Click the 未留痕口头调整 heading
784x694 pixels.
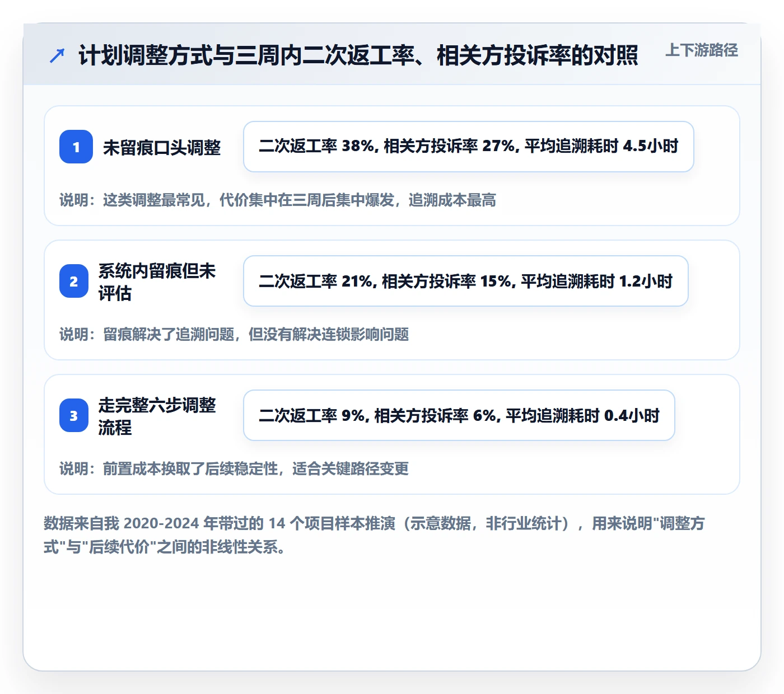[162, 147]
